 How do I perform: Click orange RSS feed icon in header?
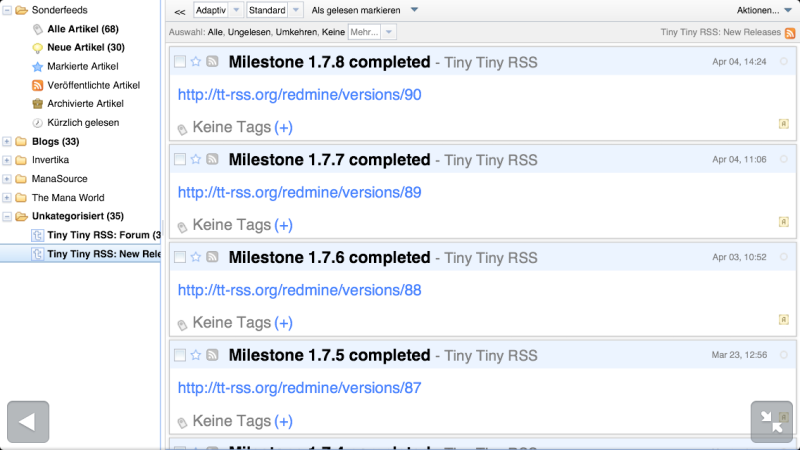pos(790,33)
